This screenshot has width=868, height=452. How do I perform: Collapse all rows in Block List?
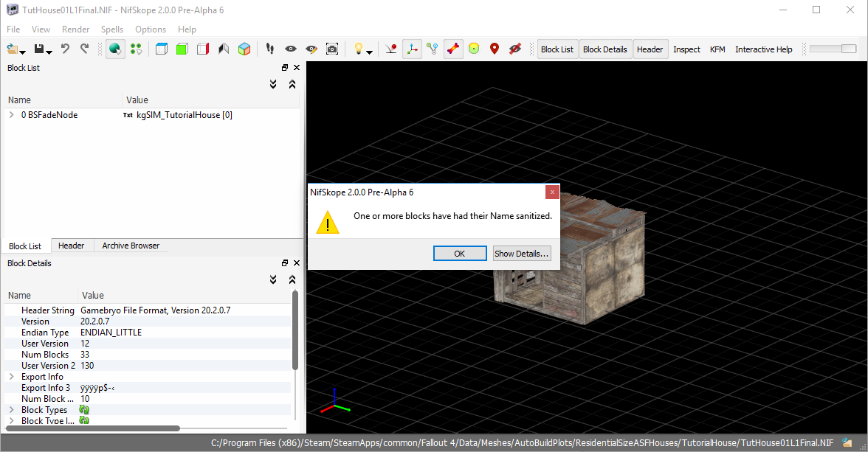pyautogui.click(x=292, y=84)
